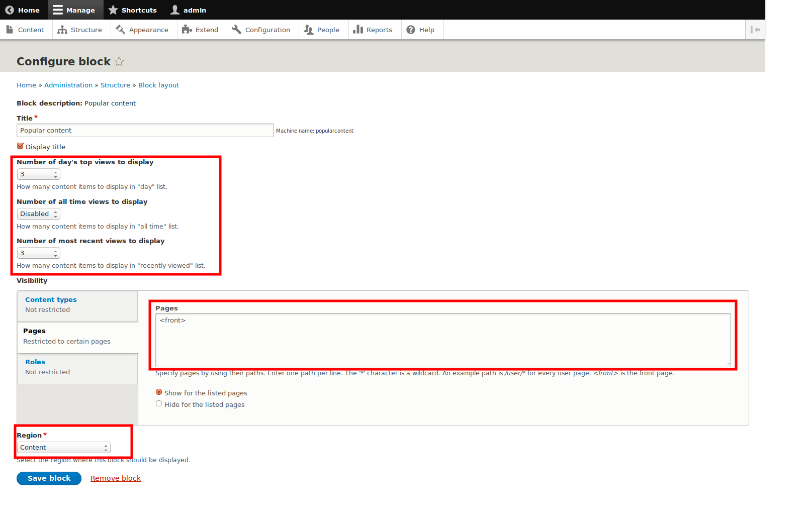The image size is (812, 532).
Task: Click the Remove block link
Action: pyautogui.click(x=115, y=478)
